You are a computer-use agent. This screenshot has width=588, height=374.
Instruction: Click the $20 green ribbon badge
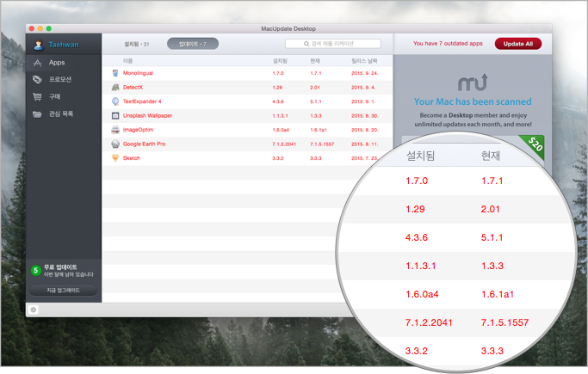pos(535,144)
